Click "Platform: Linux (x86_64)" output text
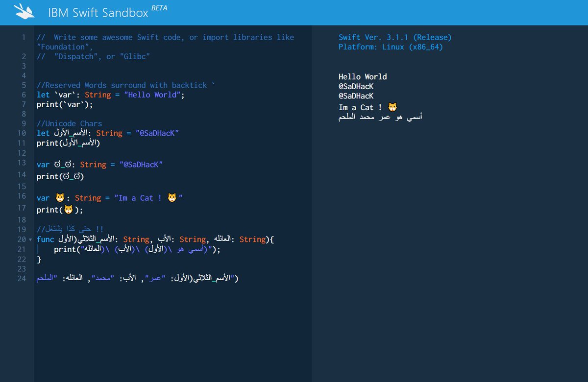Screen dimensions: 588x382 (x=391, y=47)
